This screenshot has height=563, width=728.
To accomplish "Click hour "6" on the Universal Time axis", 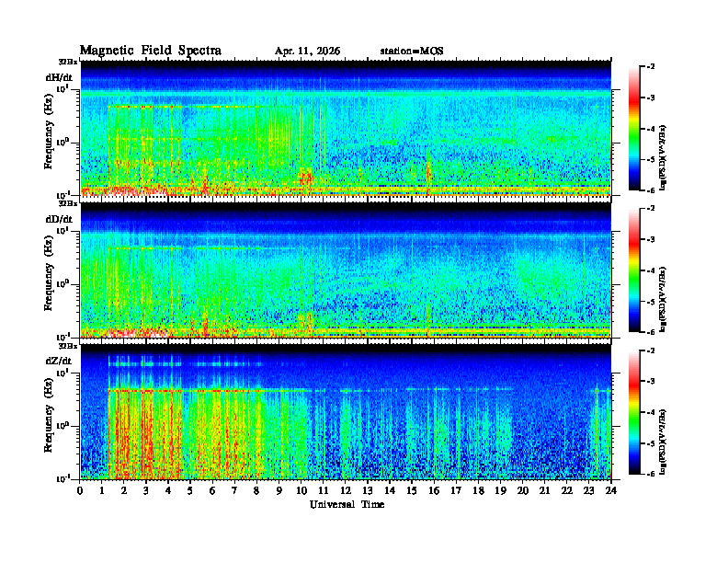I will [212, 491].
